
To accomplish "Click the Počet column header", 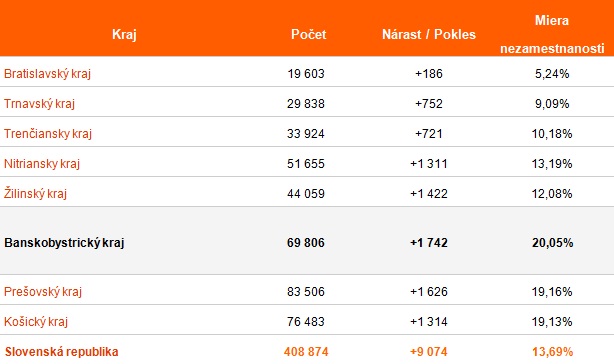I will [309, 34].
